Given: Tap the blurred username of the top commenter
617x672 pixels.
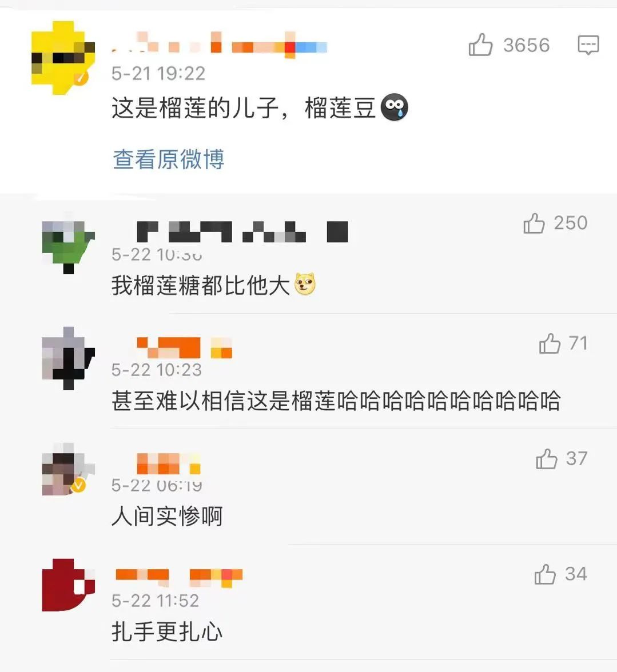Looking at the screenshot, I should (220, 45).
